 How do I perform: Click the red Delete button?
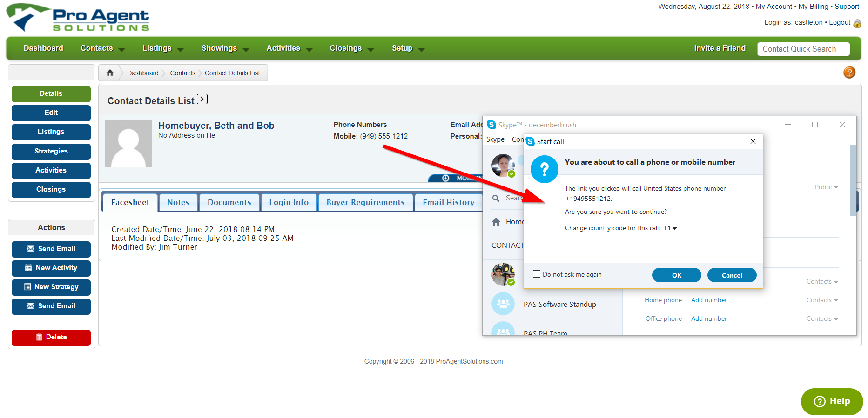point(51,338)
